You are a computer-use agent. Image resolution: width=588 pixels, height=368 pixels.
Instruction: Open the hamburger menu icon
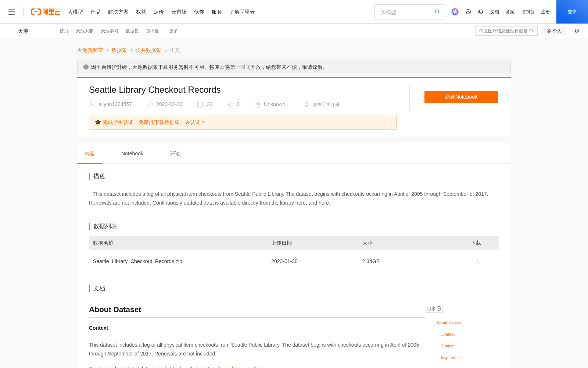click(12, 12)
